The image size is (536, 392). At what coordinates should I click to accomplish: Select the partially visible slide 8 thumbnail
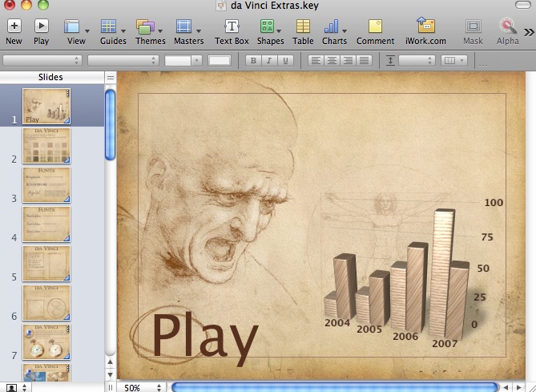(x=46, y=373)
